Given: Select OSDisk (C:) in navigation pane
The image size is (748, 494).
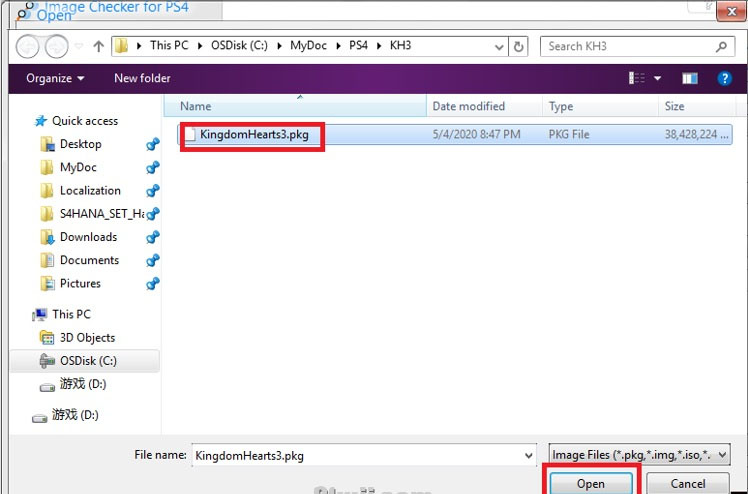Looking at the screenshot, I should point(88,361).
